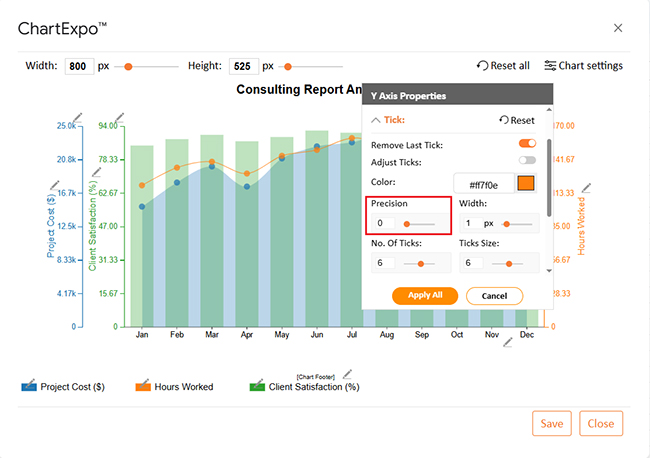Enable the Adjust Ticks toggle
Viewport: 650px width, 458px height.
[x=526, y=161]
